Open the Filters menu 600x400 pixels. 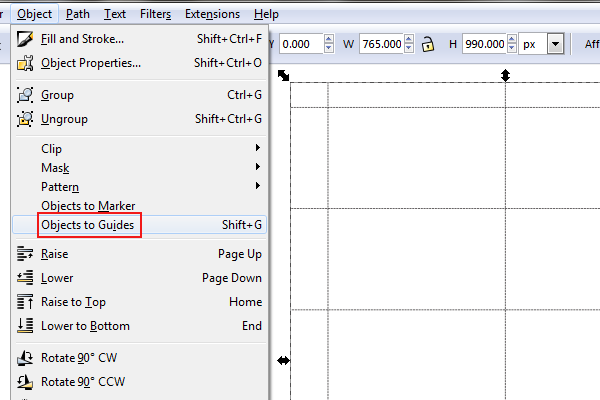(x=155, y=14)
